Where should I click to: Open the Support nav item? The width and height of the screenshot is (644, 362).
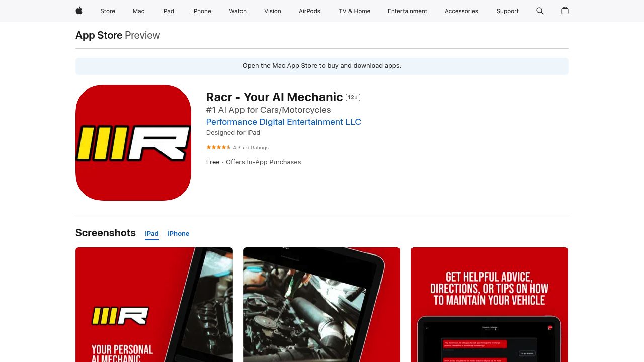507,11
